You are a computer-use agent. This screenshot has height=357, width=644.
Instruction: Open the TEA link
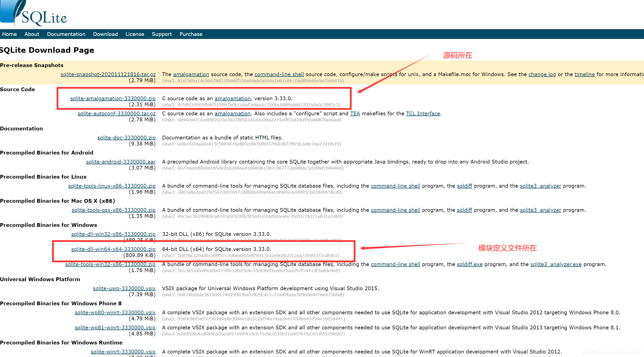pos(355,114)
